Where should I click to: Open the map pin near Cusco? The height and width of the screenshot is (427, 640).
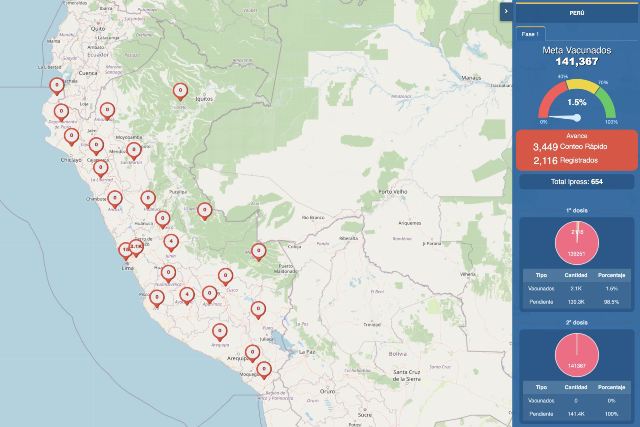(x=227, y=275)
